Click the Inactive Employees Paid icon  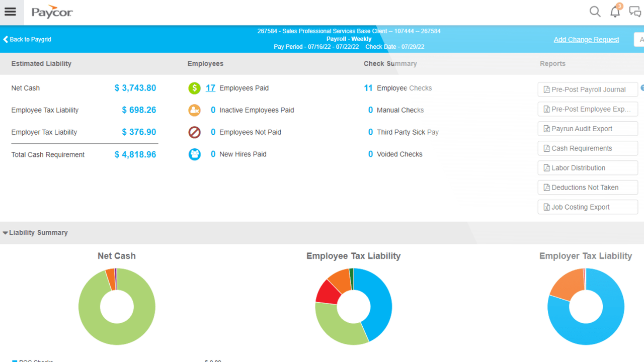click(x=195, y=110)
